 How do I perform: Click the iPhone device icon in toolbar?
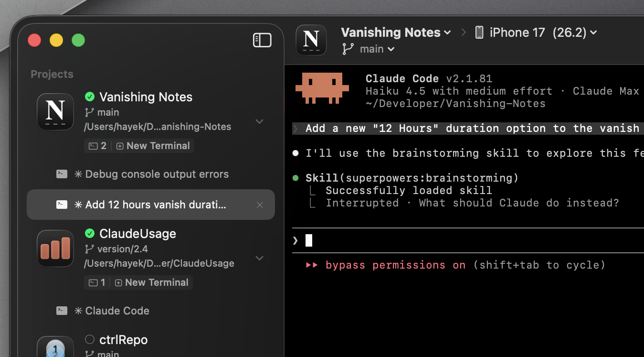479,32
